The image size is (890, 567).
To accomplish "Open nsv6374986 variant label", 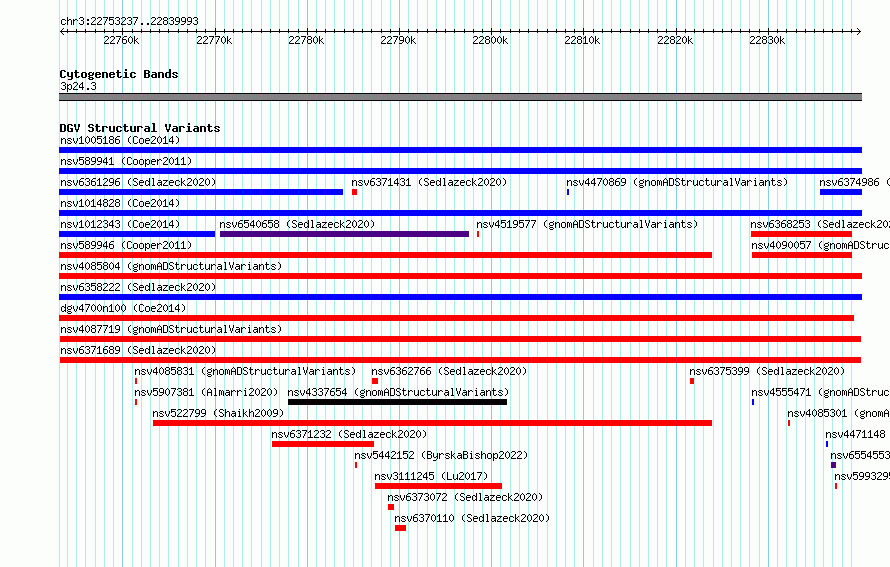I will [854, 182].
